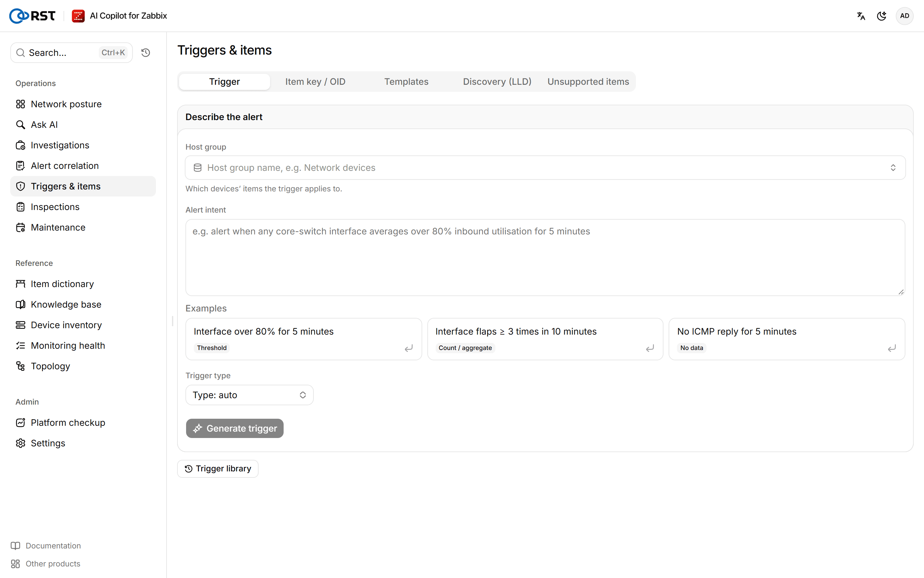Open Topology page
Screen dimensions: 924x578
[83, 366]
